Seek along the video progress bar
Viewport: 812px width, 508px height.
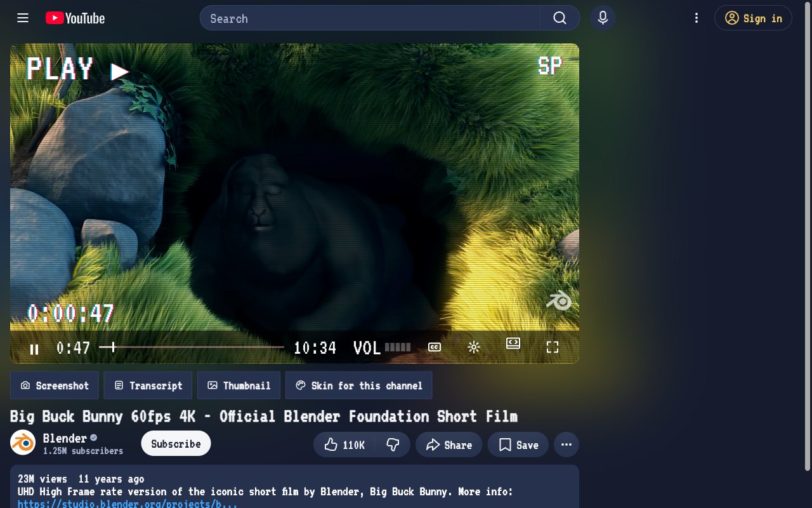coord(192,347)
